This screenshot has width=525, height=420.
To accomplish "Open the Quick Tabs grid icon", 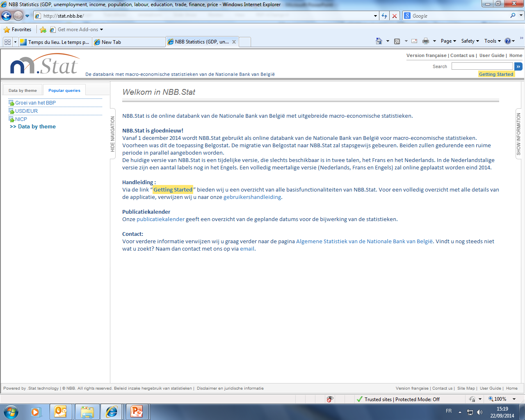I will pyautogui.click(x=7, y=42).
